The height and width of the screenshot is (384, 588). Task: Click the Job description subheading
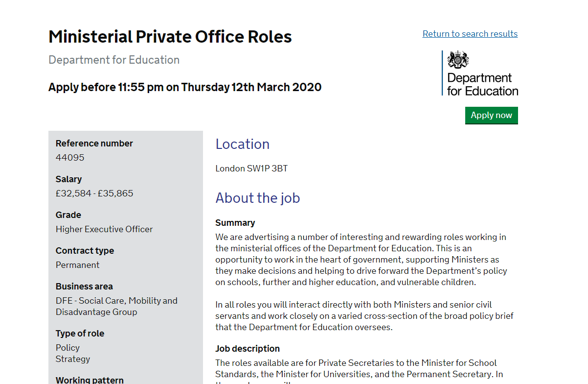(x=248, y=349)
